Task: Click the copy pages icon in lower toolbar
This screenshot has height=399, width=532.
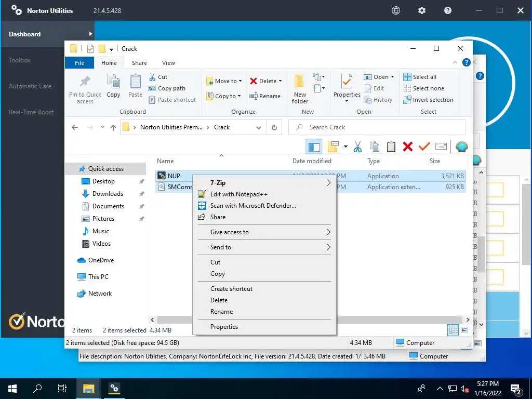Action: [375, 147]
